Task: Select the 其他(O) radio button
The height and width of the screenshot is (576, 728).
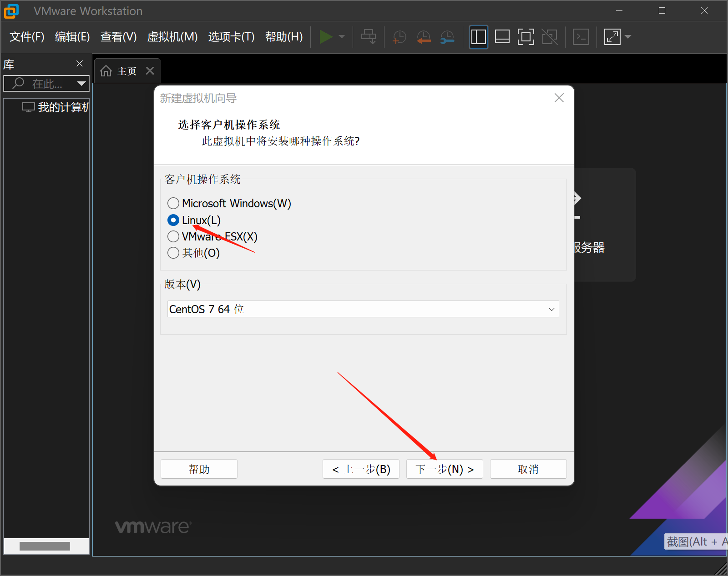Action: coord(173,253)
